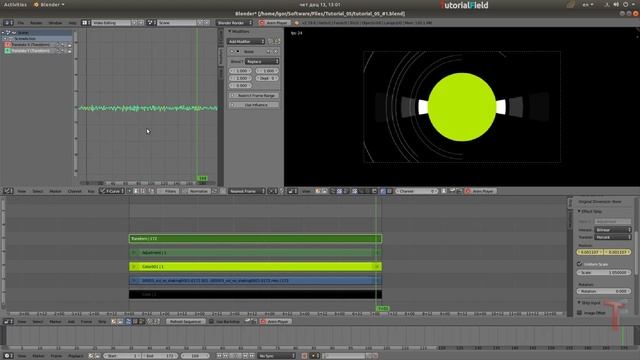
Task: Mute the Translate X channel
Action: [x=63, y=45]
